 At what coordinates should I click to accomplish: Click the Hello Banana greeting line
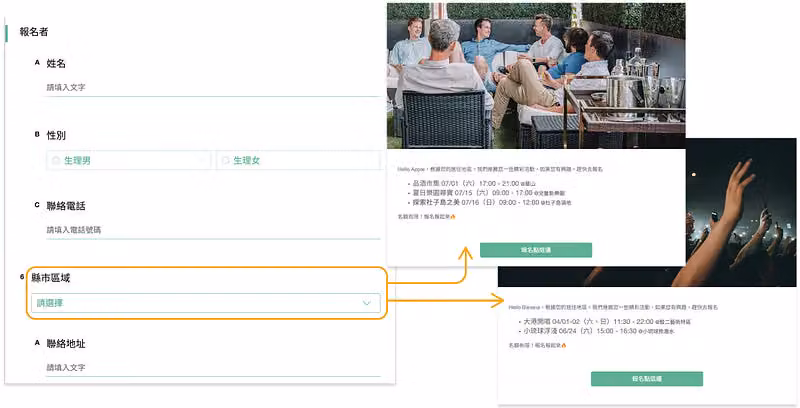point(613,308)
